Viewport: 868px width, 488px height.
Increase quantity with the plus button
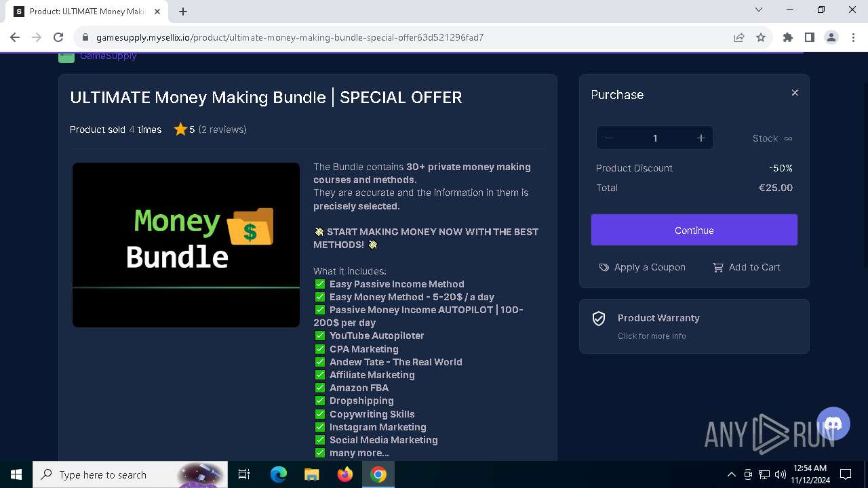pos(701,138)
